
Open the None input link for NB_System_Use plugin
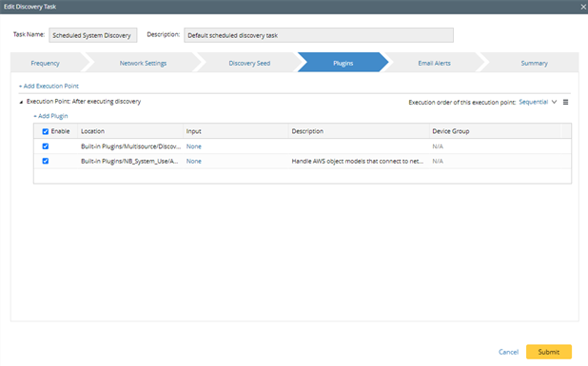(194, 161)
